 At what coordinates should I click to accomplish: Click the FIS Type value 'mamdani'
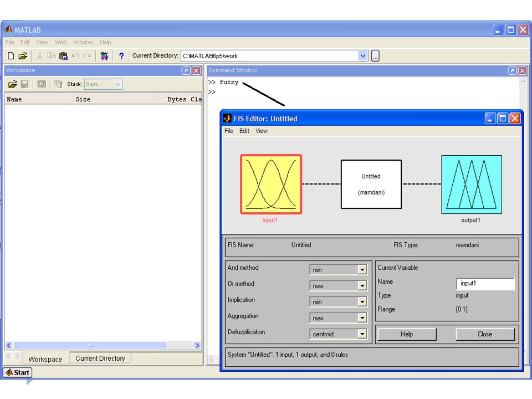coord(467,245)
